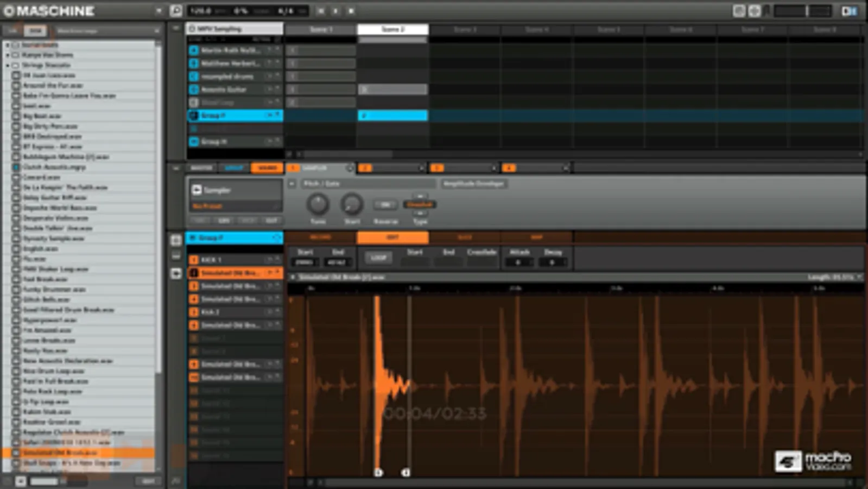Click the Acoustic Guitar group icon
The height and width of the screenshot is (489, 868).
(x=194, y=90)
